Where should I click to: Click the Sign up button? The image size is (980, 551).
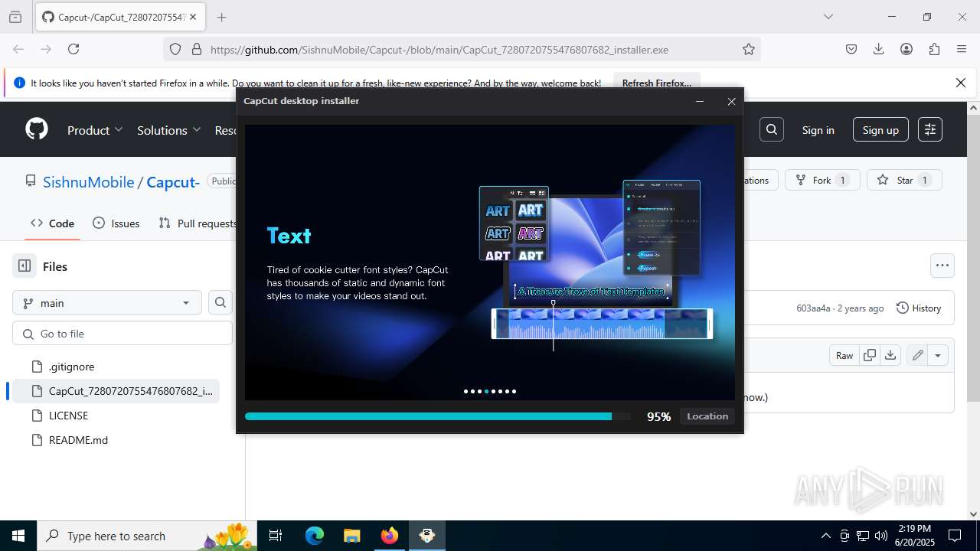[880, 130]
